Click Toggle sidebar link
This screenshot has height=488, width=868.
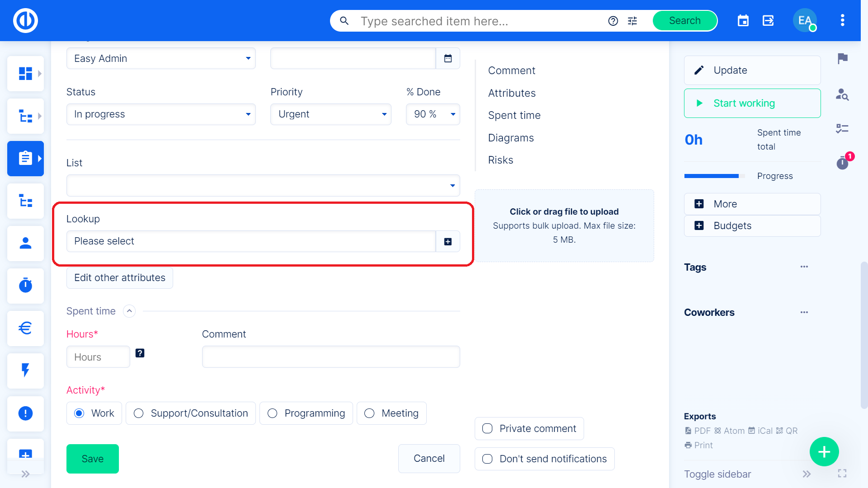click(717, 474)
